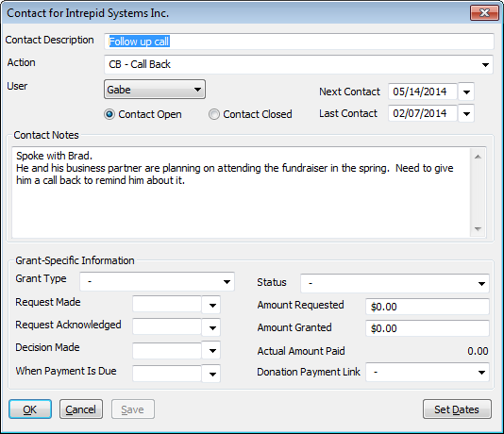Click the Set Dates button
Image resolution: width=504 pixels, height=434 pixels.
[457, 409]
